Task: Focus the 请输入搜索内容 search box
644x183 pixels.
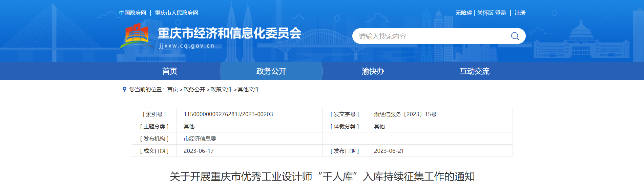Action: 430,36
